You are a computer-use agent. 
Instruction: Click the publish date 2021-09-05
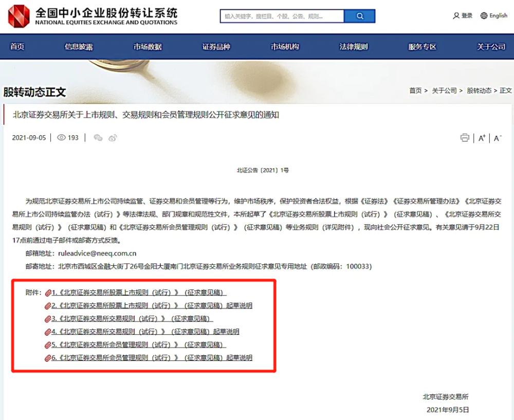pos(29,138)
